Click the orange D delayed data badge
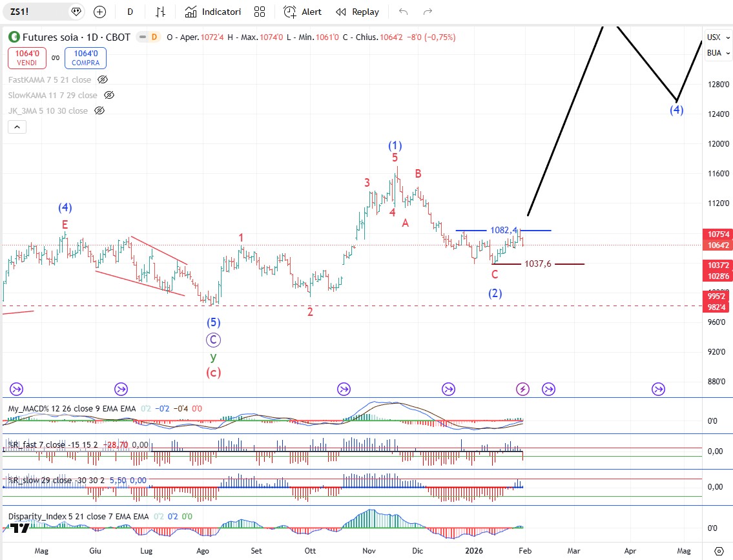Screen dimensions: 733x560 point(154,37)
